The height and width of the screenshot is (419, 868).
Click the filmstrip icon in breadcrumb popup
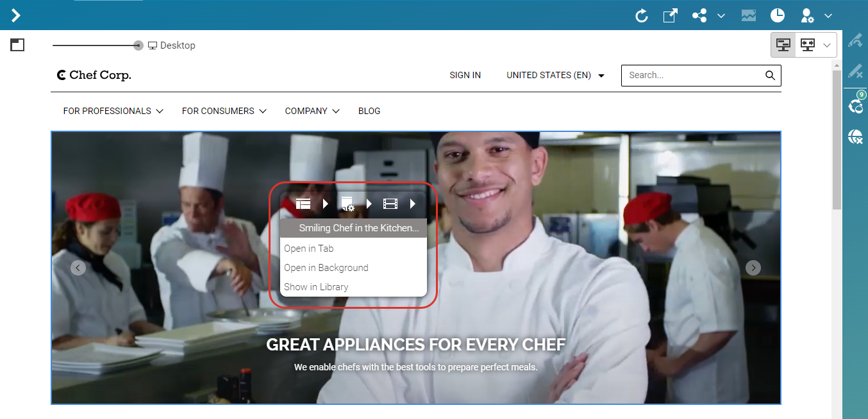(390, 204)
